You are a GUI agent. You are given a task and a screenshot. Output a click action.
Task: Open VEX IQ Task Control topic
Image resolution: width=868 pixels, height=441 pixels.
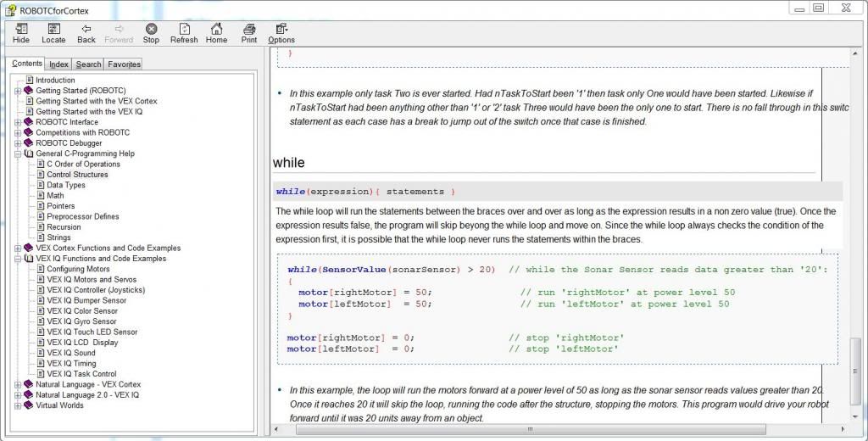click(81, 374)
